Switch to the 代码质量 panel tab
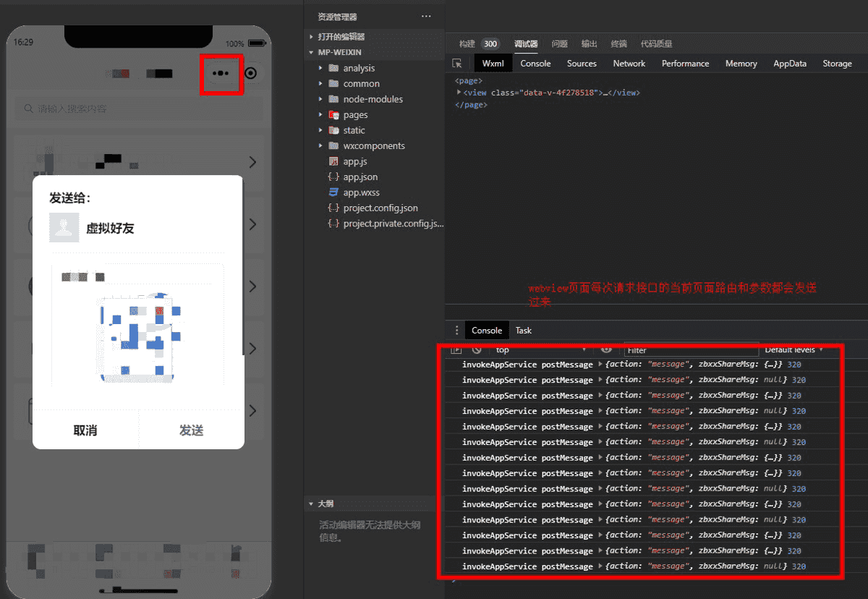The image size is (868, 599). click(x=656, y=43)
